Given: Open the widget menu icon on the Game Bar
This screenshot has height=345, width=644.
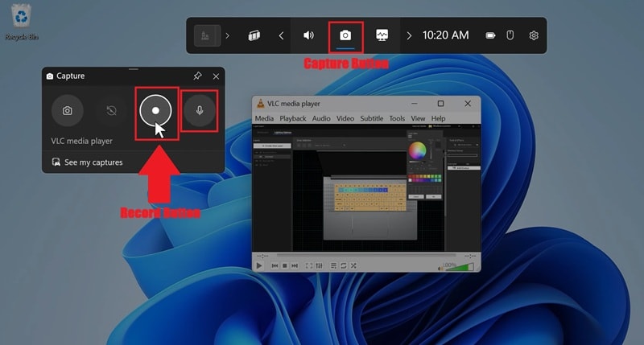Looking at the screenshot, I should tap(254, 35).
